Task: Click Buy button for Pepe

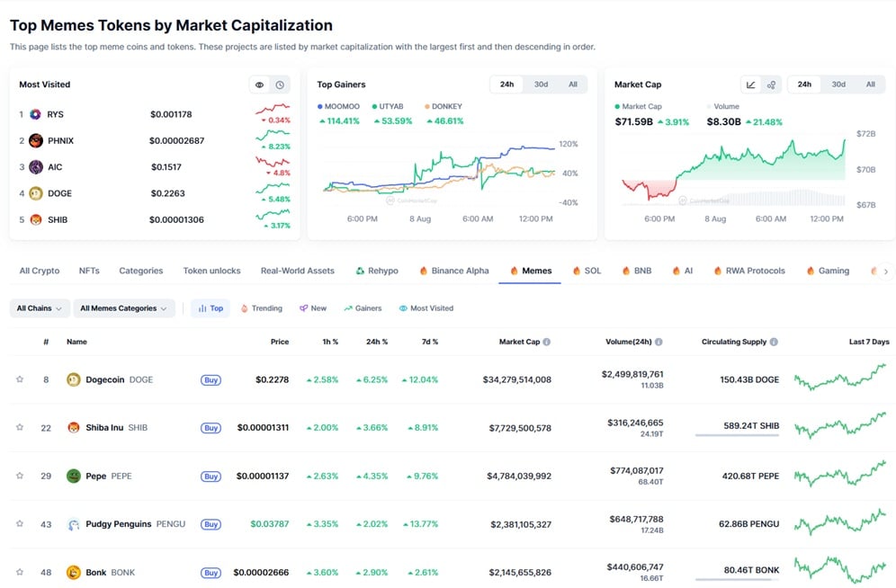Action: click(211, 477)
